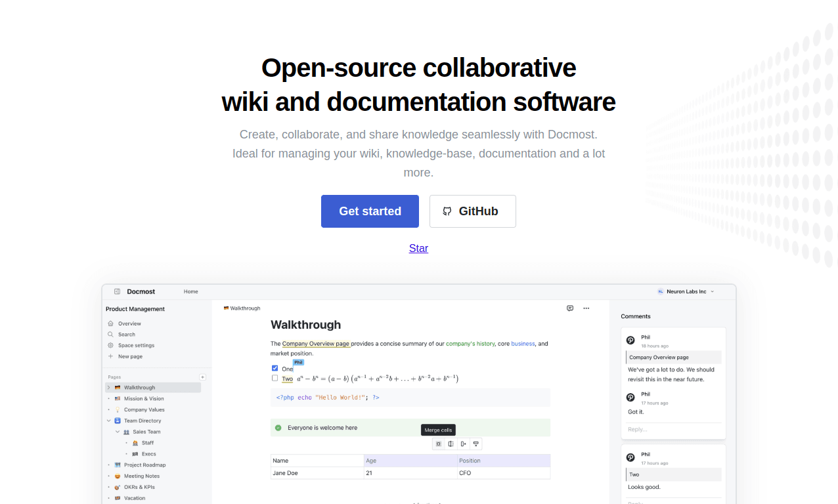Click the split cell table toolbar icon
The height and width of the screenshot is (504, 838).
point(451,444)
